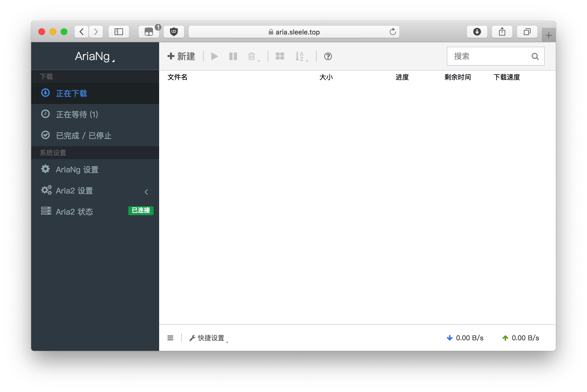Click the pause task icon
Viewport: 587px width, 392px height.
[233, 56]
